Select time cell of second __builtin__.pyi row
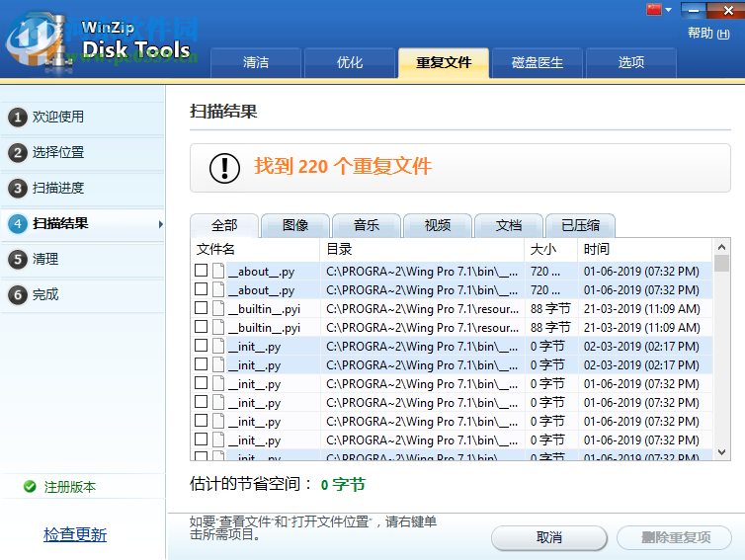The image size is (745, 560). click(645, 328)
